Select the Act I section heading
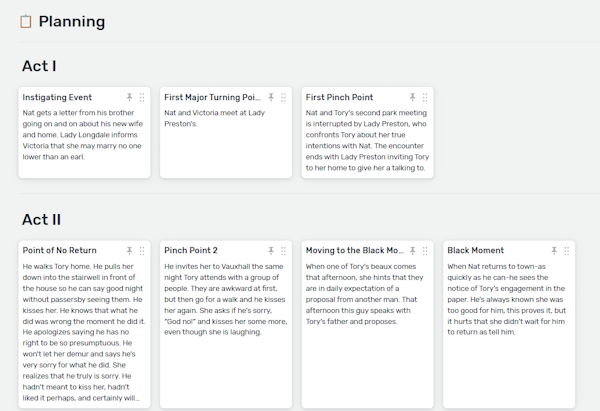Viewport: 600px width, 411px height. 39,66
